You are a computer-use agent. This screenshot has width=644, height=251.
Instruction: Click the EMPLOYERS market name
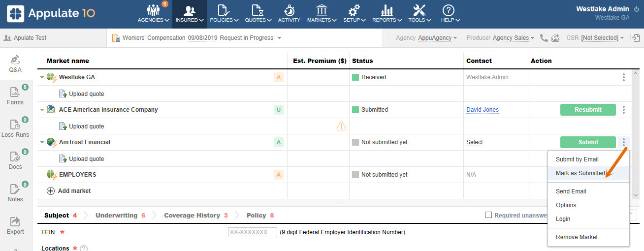tap(77, 175)
